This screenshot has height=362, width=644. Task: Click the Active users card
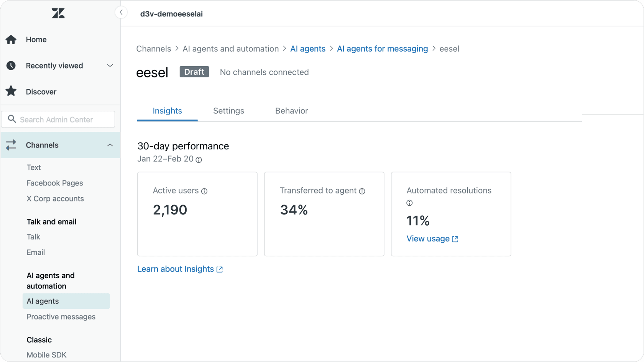point(197,214)
